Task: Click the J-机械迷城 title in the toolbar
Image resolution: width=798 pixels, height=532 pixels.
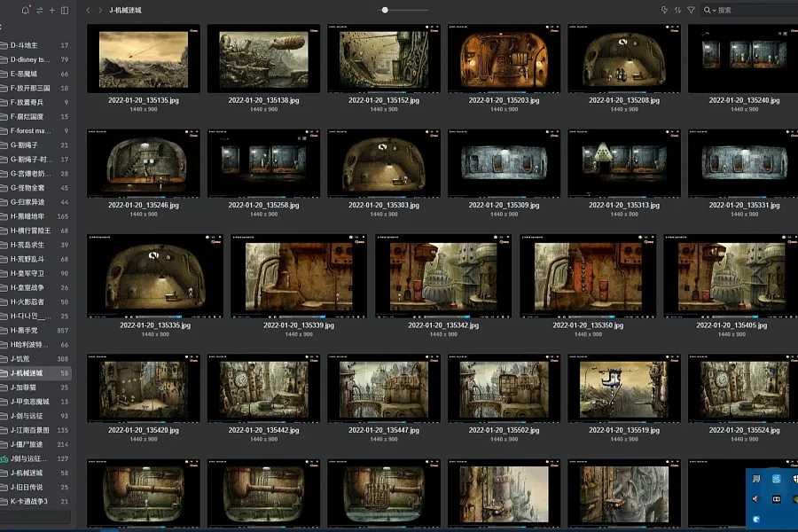Action: (125, 10)
